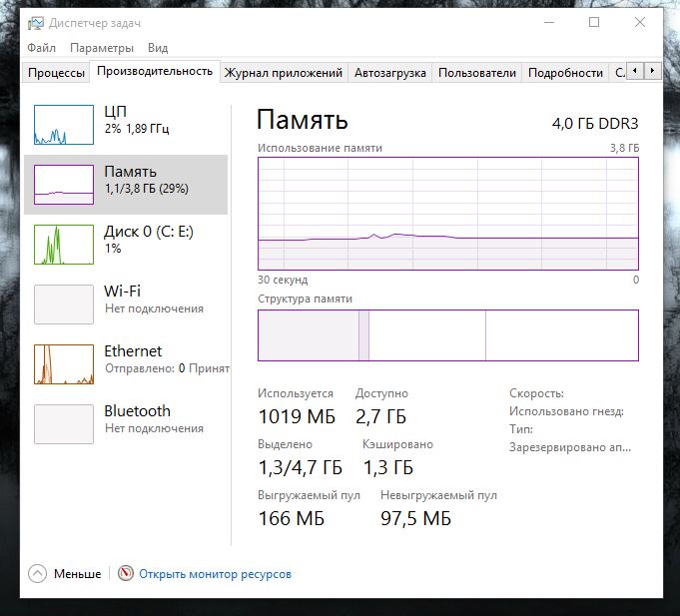Click the Структура памяти composition bar
This screenshot has width=680, height=616.
tap(447, 335)
